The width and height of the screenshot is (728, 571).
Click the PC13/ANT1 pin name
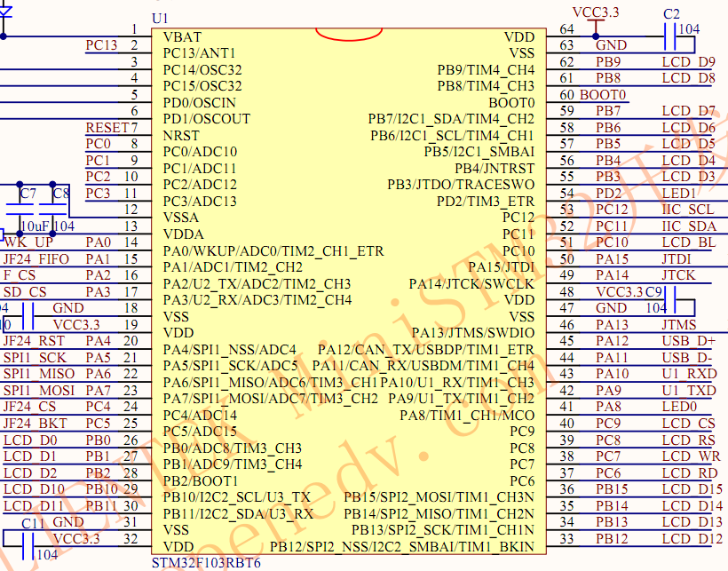pyautogui.click(x=199, y=53)
